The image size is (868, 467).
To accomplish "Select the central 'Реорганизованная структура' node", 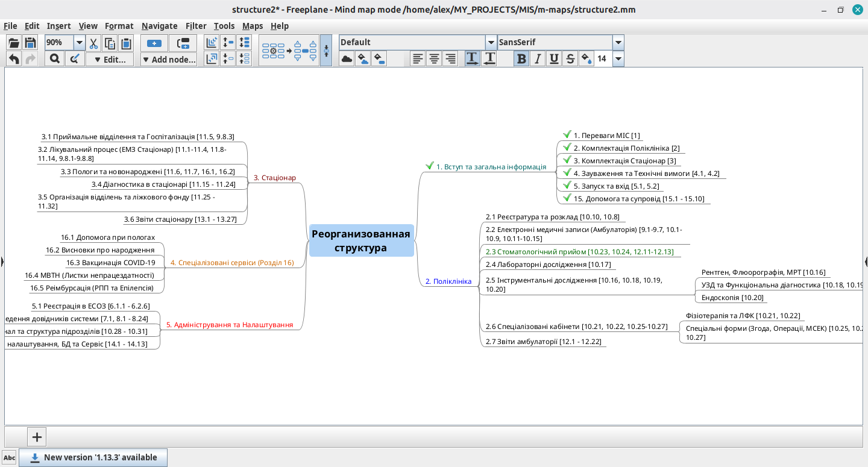I will point(362,240).
